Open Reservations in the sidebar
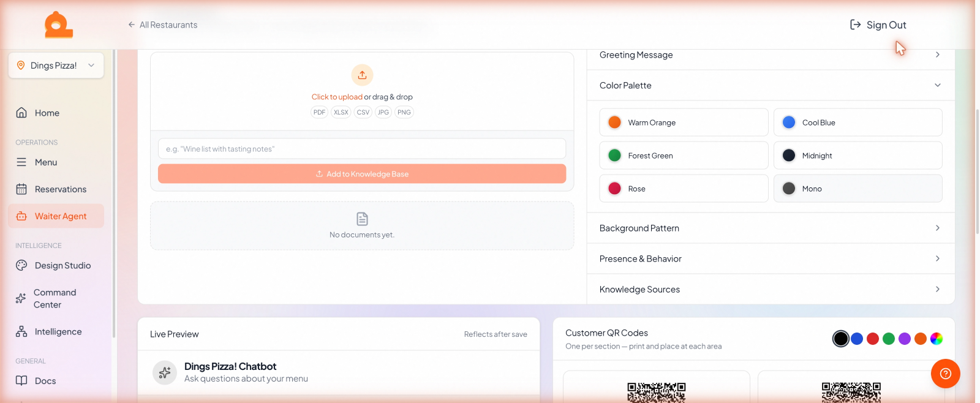 click(x=56, y=189)
